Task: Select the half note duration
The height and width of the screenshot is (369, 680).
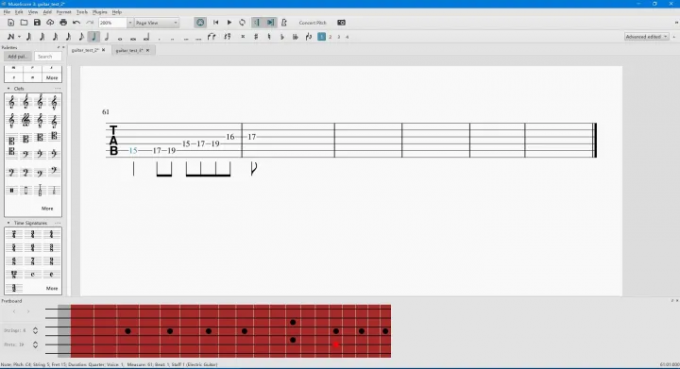Action: click(x=107, y=37)
